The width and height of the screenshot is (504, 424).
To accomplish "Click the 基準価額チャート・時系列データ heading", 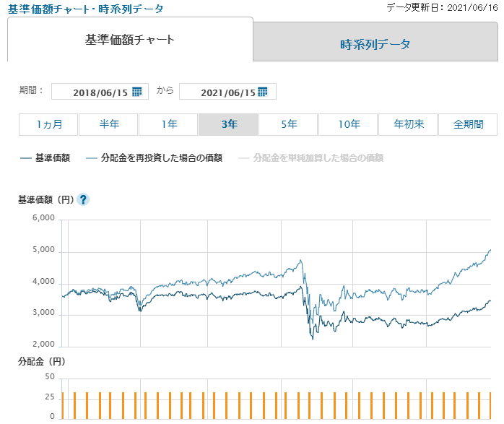I will (x=85, y=9).
